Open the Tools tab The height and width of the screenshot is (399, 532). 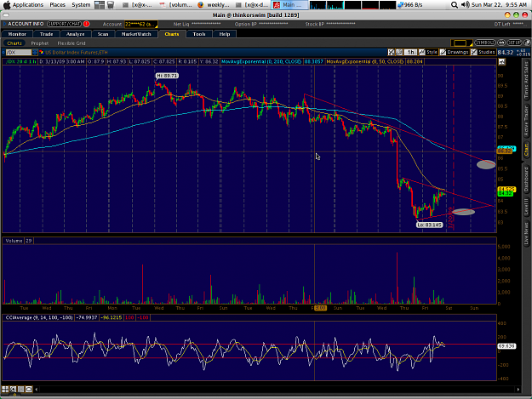click(199, 34)
